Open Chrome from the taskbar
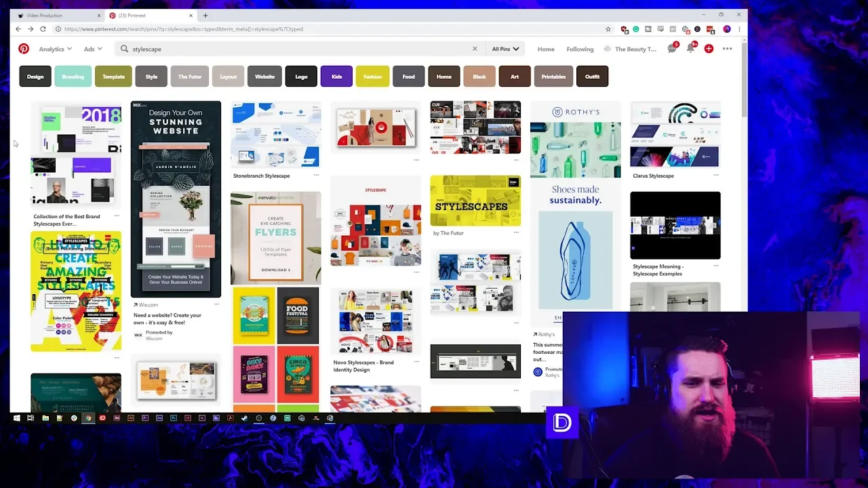868x488 pixels. pyautogui.click(x=88, y=418)
